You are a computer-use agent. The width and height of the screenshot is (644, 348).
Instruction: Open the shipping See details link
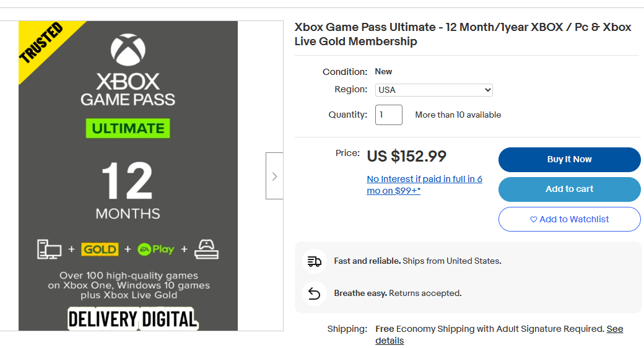[x=615, y=329]
